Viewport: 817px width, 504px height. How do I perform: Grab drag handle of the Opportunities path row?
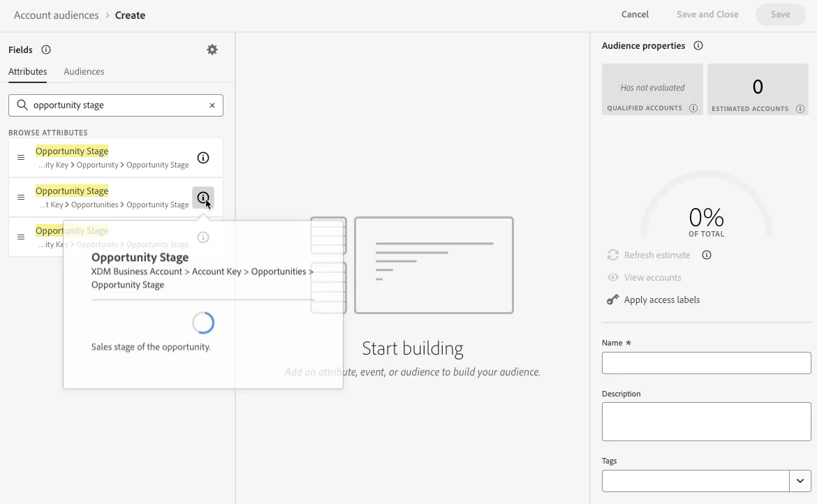tap(21, 198)
